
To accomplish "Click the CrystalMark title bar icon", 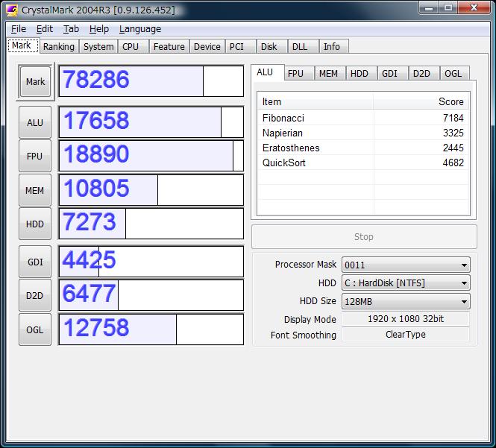I will click(11, 10).
